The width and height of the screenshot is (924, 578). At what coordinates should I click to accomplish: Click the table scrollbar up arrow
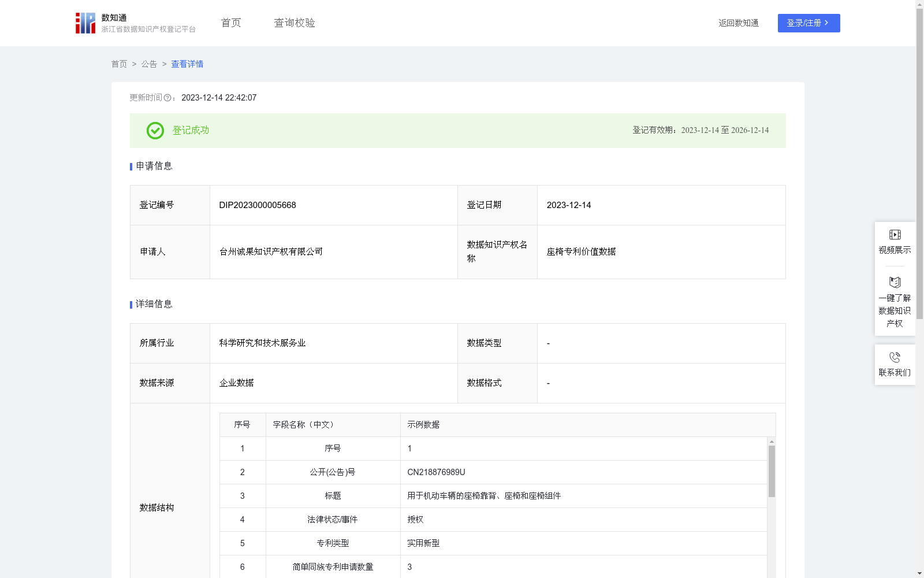tap(772, 442)
